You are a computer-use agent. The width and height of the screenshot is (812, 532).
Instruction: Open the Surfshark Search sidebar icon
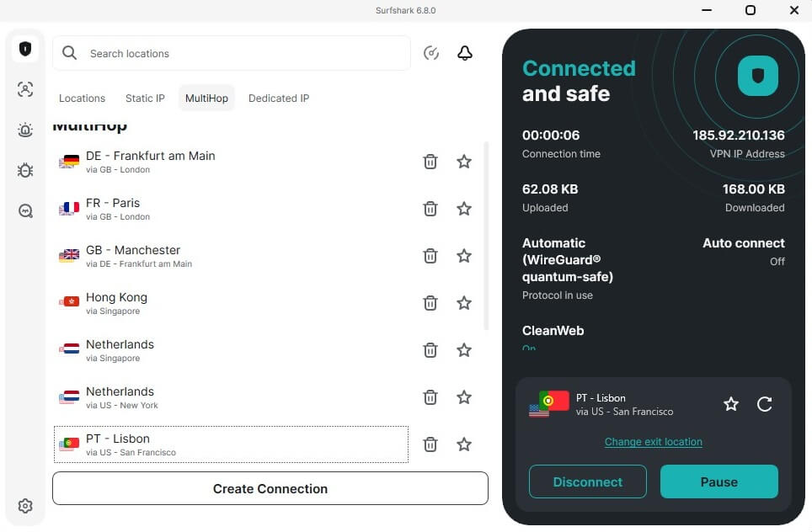tap(25, 210)
